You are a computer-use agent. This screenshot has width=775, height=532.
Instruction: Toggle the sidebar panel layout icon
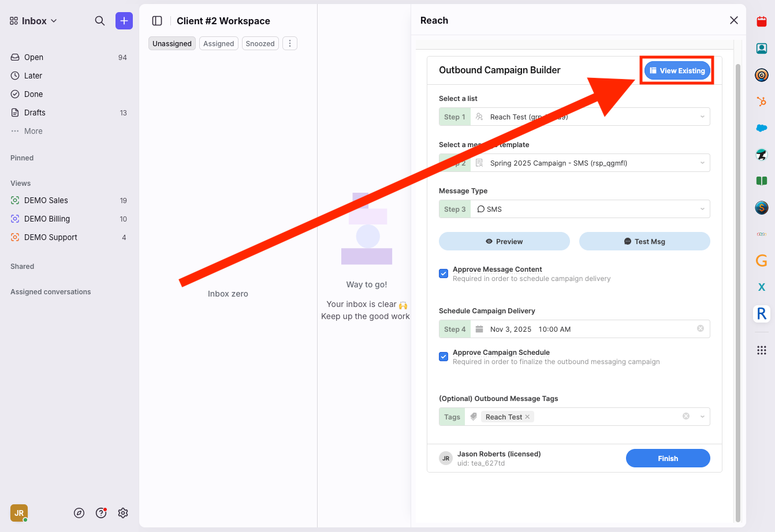coord(157,21)
